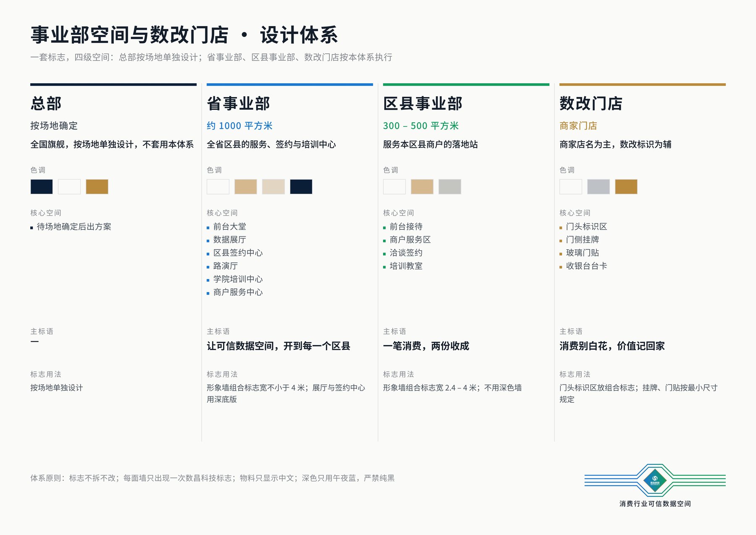Click the 主标语 label under 数改门店
The height and width of the screenshot is (535, 756).
tap(571, 331)
